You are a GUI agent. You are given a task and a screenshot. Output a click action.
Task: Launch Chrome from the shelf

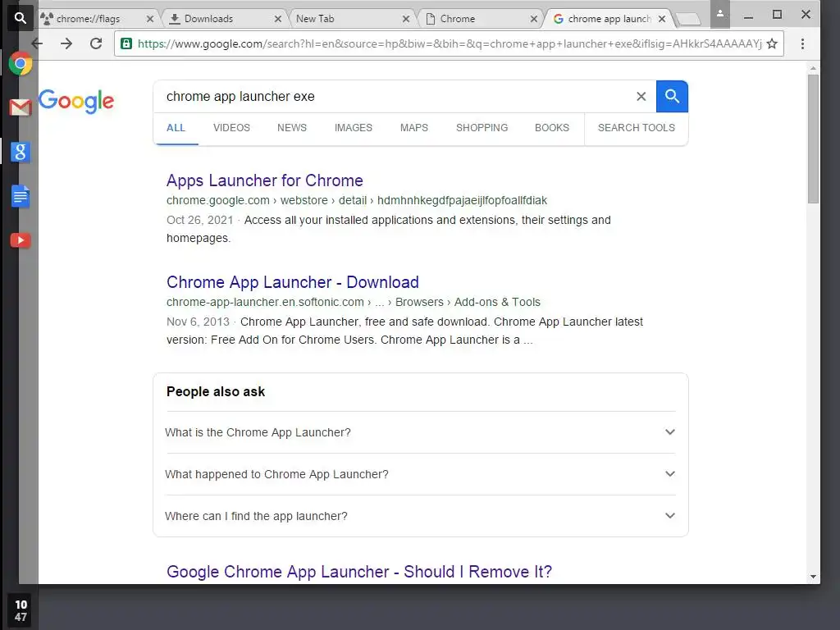21,64
